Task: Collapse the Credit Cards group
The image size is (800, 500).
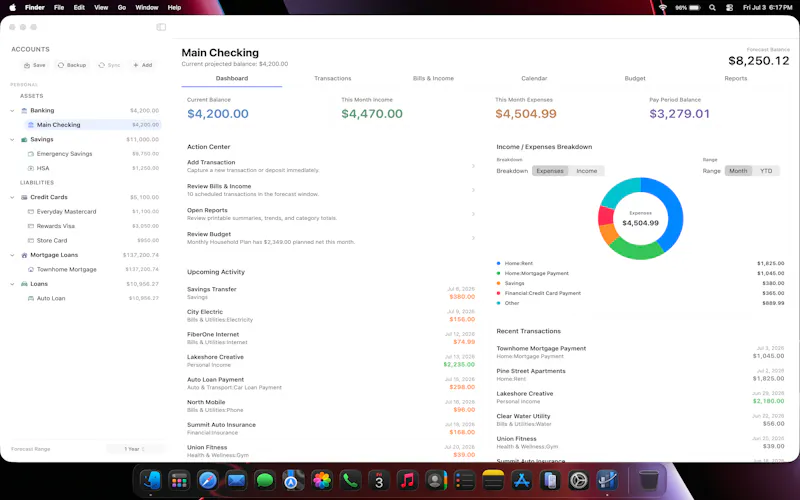Action: tap(12, 197)
